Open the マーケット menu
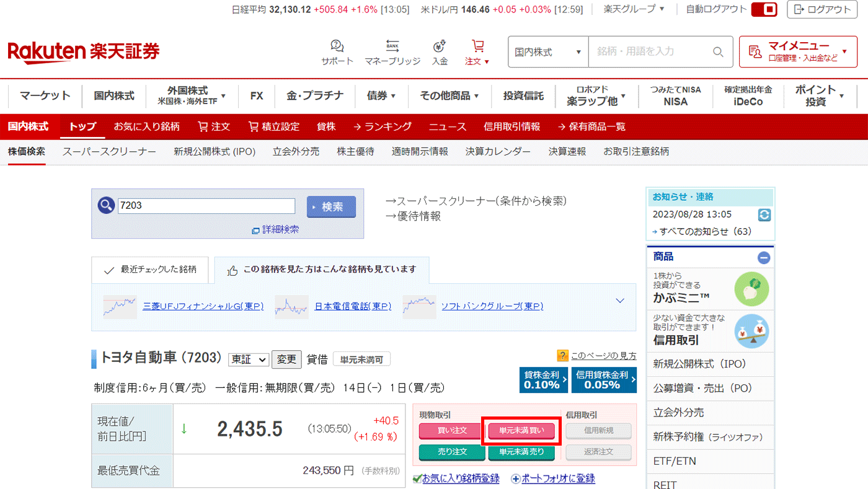Screen dimensions: 868x489 (45, 96)
